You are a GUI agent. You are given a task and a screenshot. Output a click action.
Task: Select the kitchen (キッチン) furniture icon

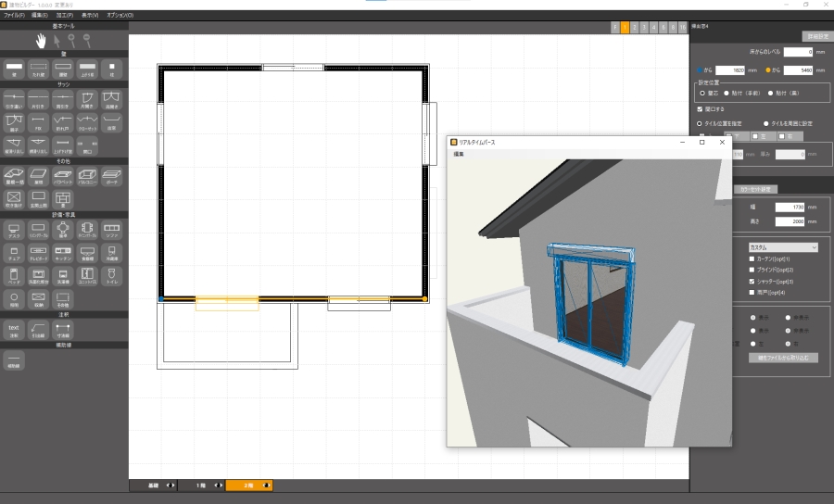pos(62,252)
